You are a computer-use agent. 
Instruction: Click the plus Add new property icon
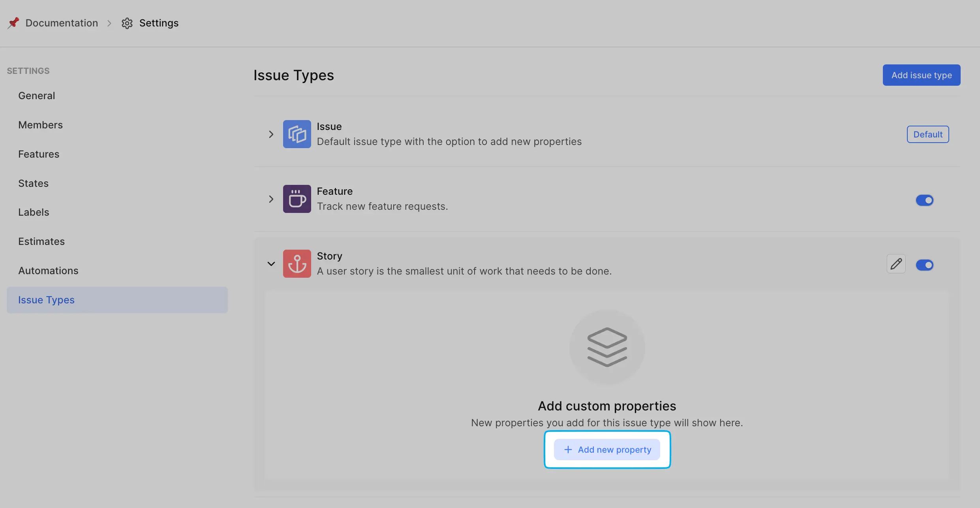[568, 449]
